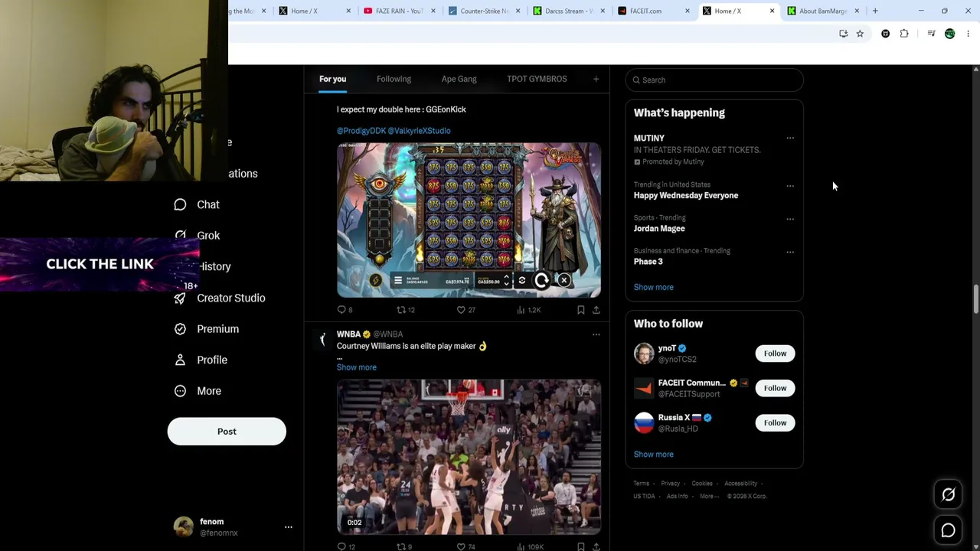This screenshot has width=980, height=551.
Task: Open options for the MUTINY promotion
Action: click(x=790, y=139)
